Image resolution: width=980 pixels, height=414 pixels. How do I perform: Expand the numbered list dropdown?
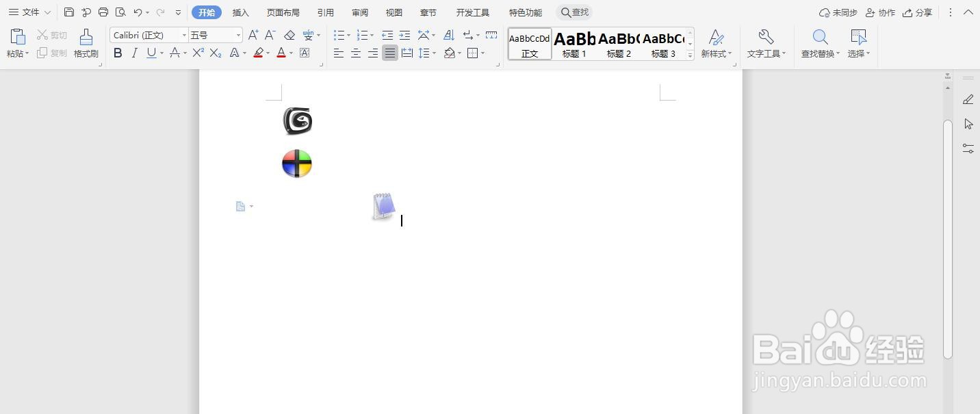[x=372, y=35]
